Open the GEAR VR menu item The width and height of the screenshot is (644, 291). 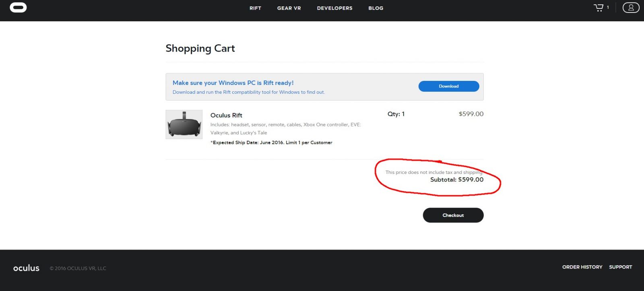(x=289, y=8)
